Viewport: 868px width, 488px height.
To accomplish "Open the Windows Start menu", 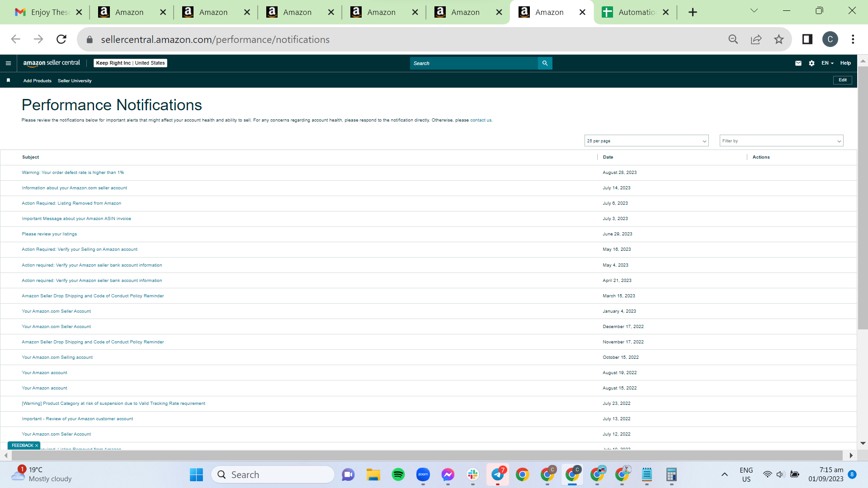I will (196, 475).
